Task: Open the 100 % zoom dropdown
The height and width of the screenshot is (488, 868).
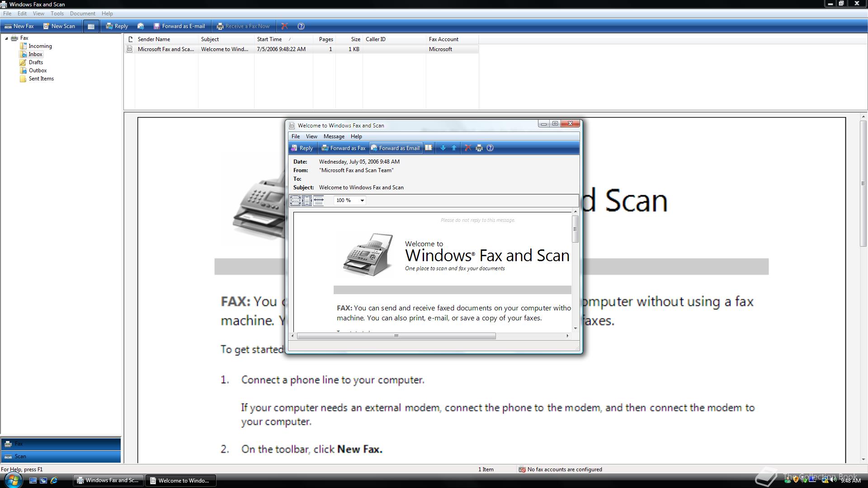Action: tap(362, 201)
